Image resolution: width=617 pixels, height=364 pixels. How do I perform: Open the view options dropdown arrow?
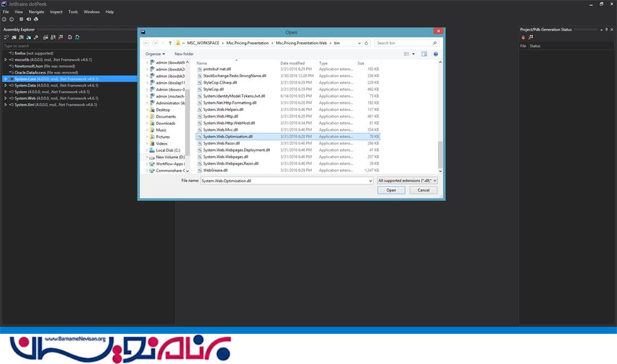413,54
